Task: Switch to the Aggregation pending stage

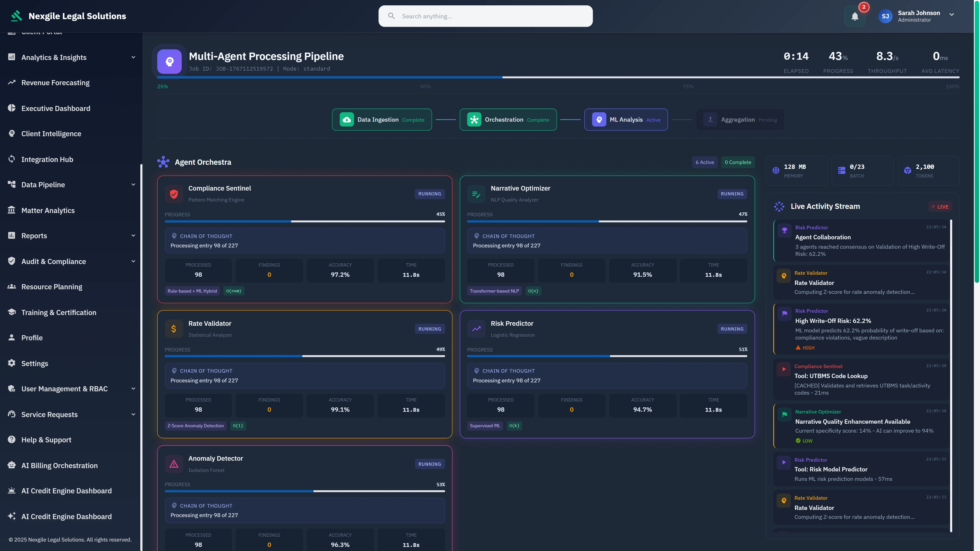Action: click(x=740, y=119)
